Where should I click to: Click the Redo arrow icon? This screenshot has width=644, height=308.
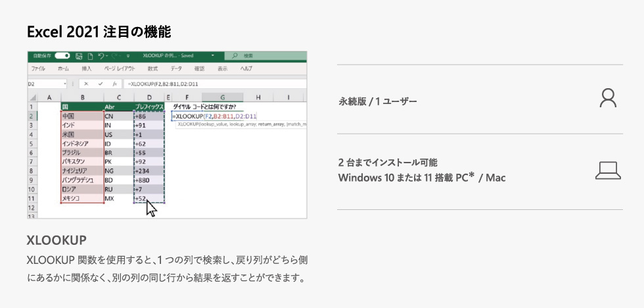click(x=115, y=55)
